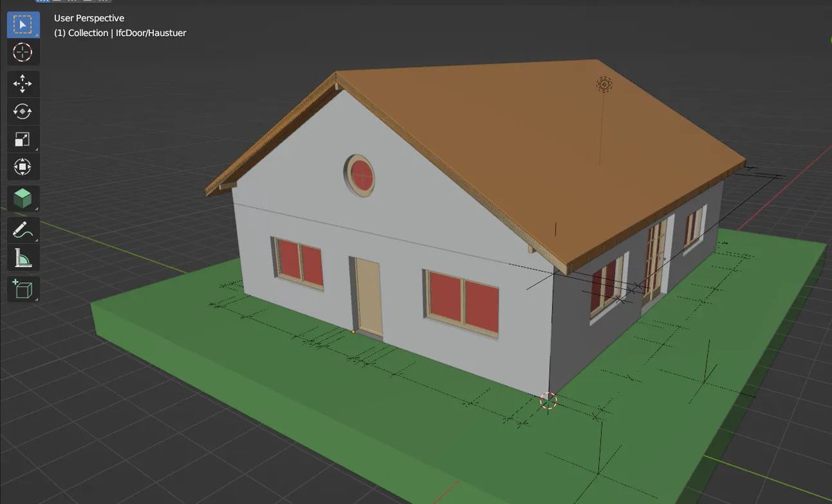Select the front door of the house

click(368, 297)
